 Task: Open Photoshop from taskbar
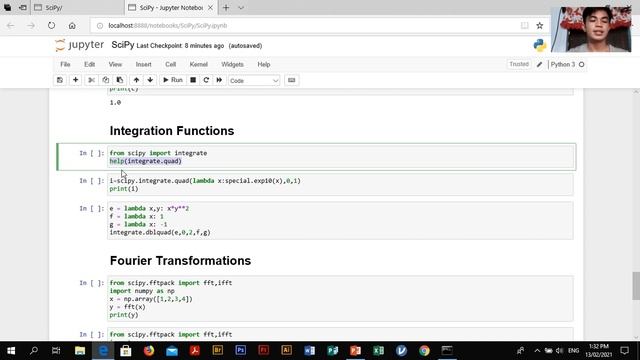click(241, 351)
